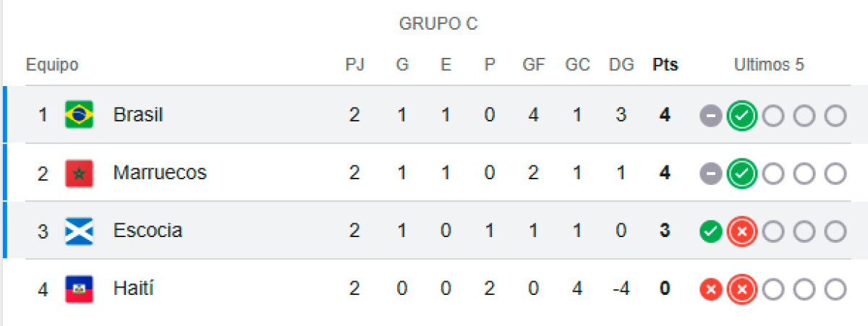The image size is (868, 326).
Task: Click the Scotland flag icon
Action: point(79,231)
